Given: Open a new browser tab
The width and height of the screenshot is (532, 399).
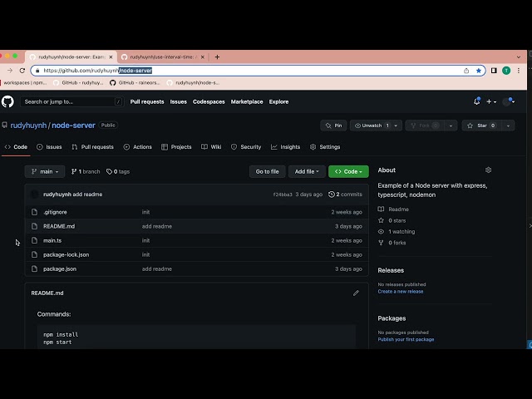Looking at the screenshot, I should pos(217,57).
